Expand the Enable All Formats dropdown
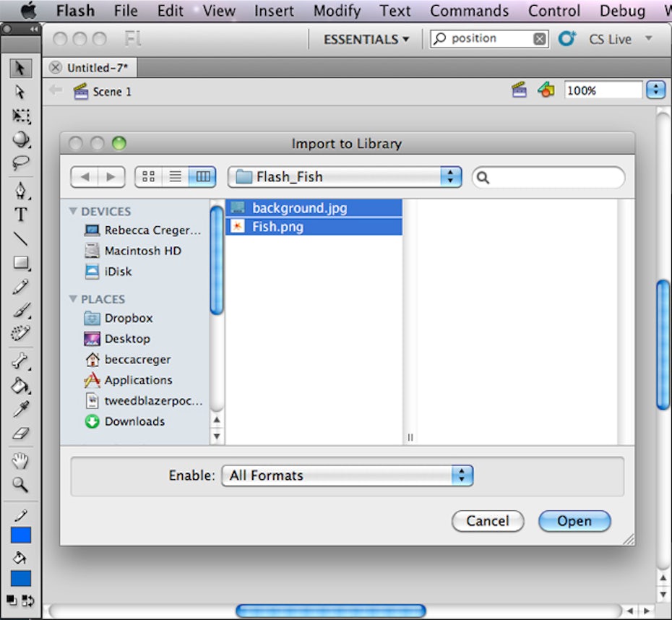 coord(347,475)
